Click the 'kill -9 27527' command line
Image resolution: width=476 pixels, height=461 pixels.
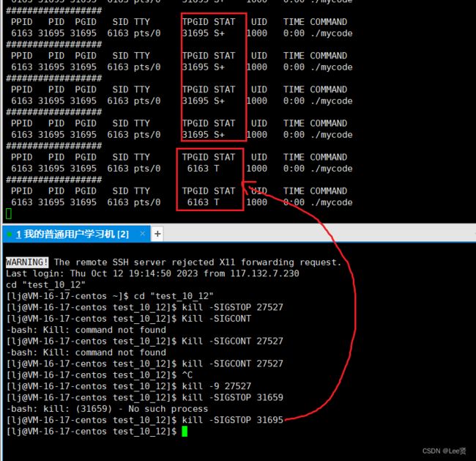click(x=128, y=386)
